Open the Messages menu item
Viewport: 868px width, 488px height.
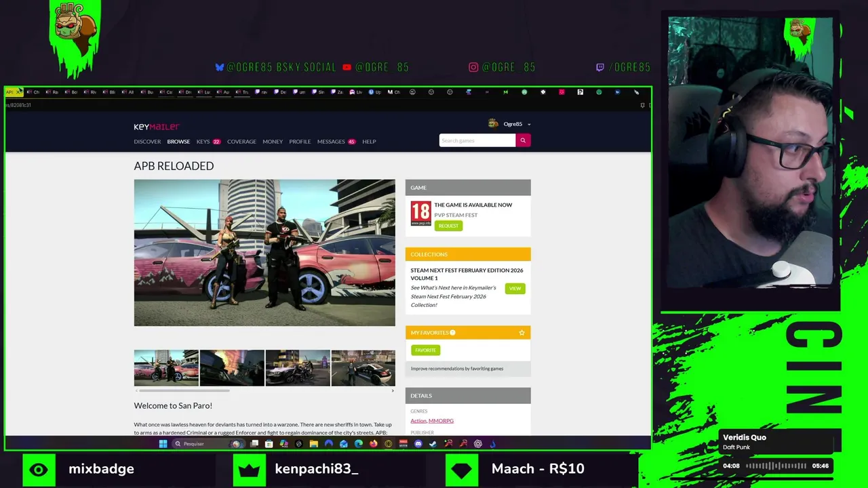pos(331,142)
